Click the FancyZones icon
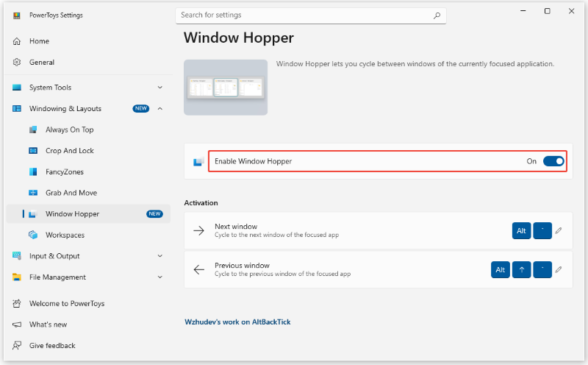The height and width of the screenshot is (365, 588). 33,171
